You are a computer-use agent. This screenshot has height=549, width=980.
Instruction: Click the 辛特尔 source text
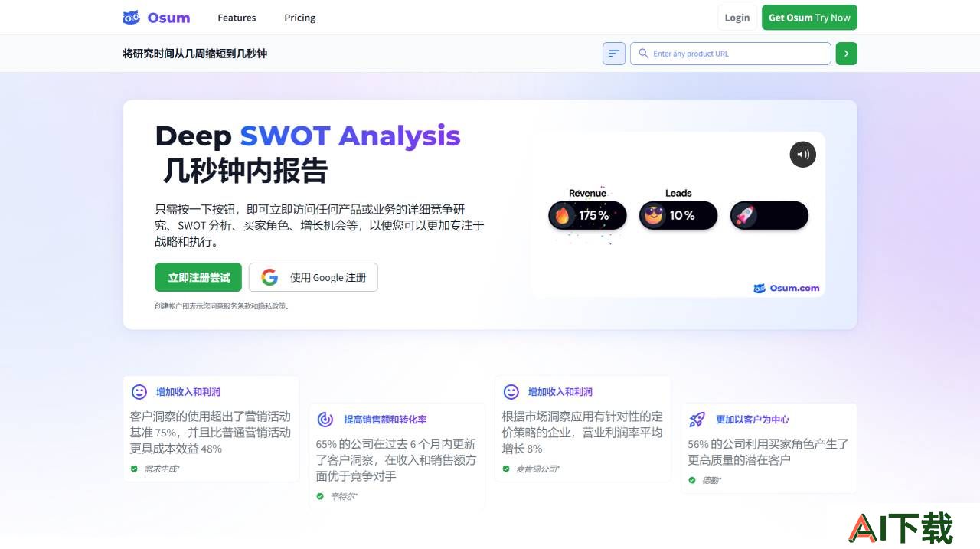[x=344, y=496]
